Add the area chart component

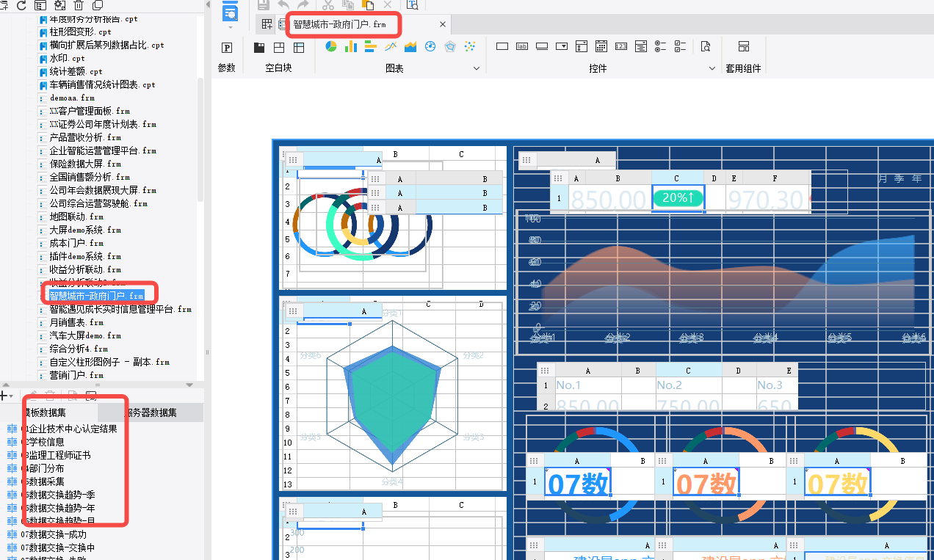click(410, 47)
